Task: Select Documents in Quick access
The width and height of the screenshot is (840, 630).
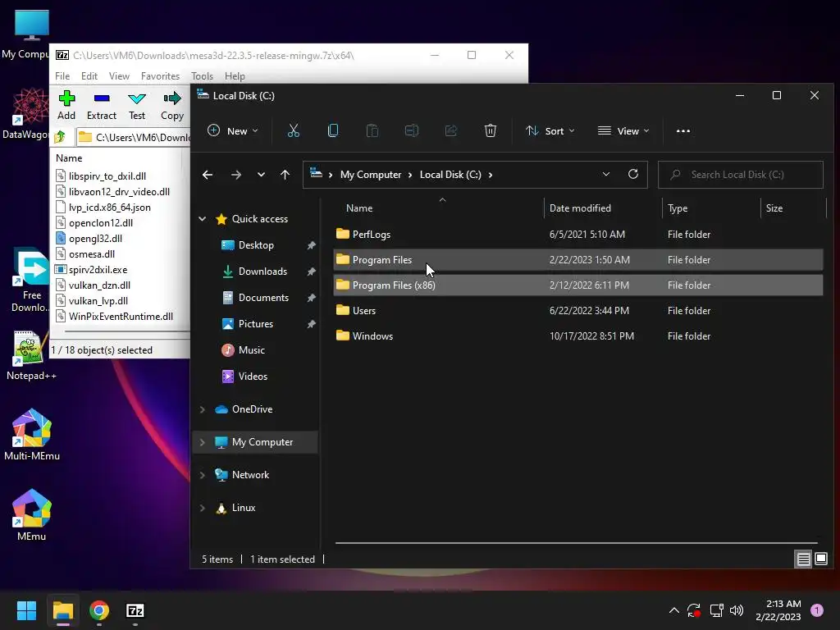Action: (x=263, y=298)
